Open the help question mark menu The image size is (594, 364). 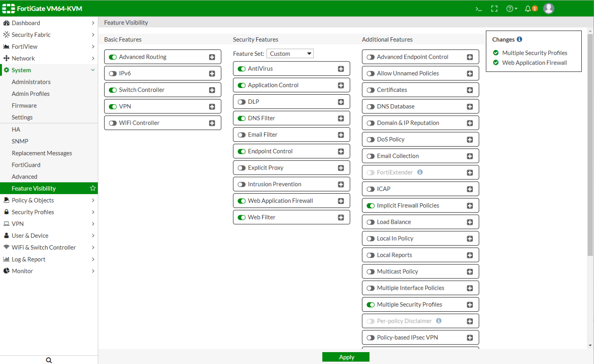tap(512, 9)
